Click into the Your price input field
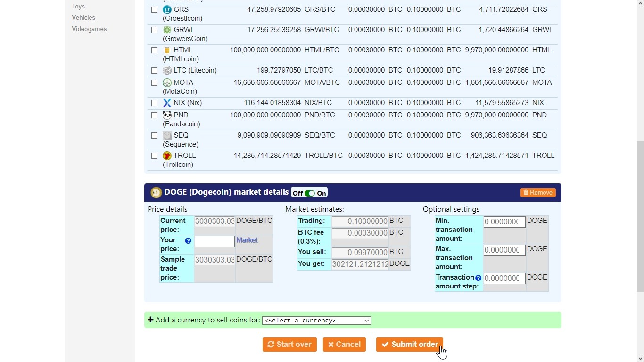644x362 pixels. click(215, 241)
